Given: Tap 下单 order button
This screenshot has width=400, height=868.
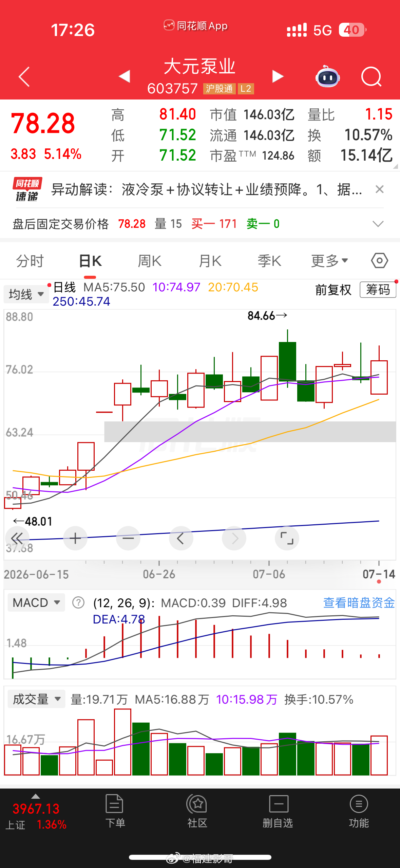Looking at the screenshot, I should 115,811.
